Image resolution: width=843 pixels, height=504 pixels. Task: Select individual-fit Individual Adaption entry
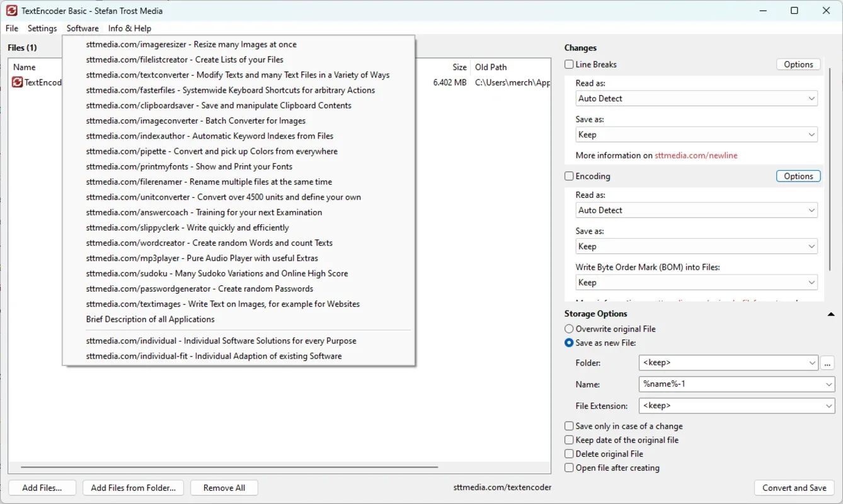[x=238, y=356]
